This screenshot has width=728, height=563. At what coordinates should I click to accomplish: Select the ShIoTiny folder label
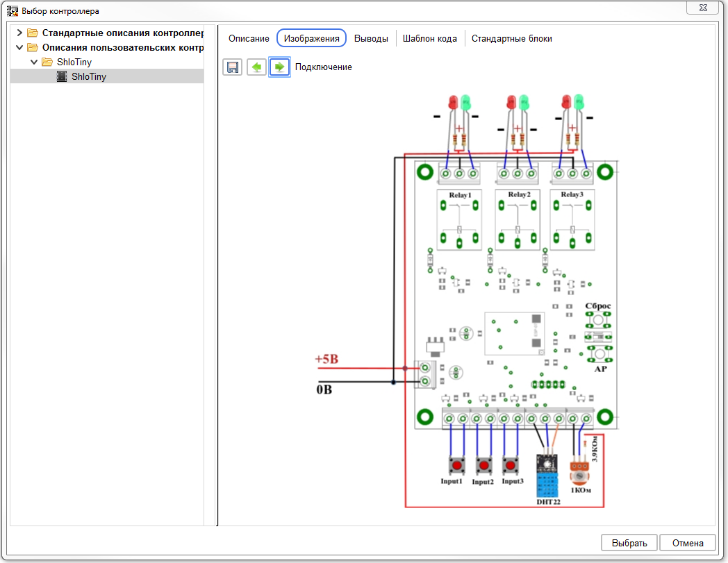coord(74,62)
